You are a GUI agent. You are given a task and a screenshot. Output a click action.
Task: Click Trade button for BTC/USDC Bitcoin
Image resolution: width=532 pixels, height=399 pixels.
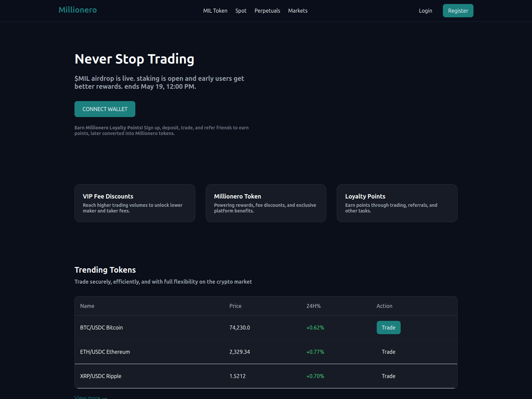[x=388, y=328]
